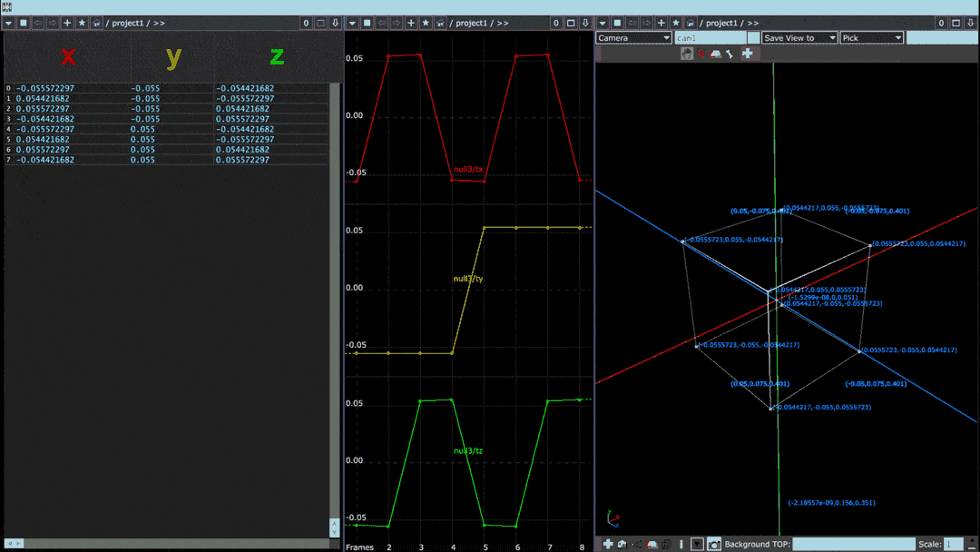This screenshot has width=980, height=552.
Task: Go back in the middle pane history
Action: coord(382,23)
